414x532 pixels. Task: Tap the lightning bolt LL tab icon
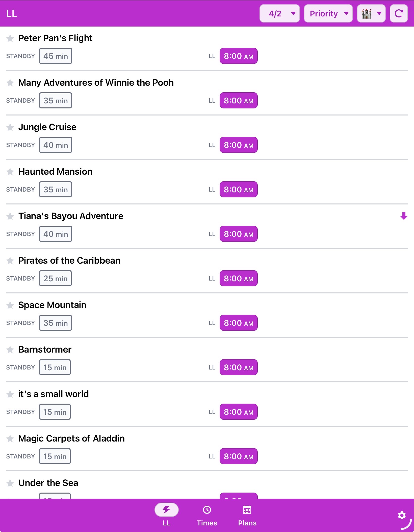tap(166, 510)
